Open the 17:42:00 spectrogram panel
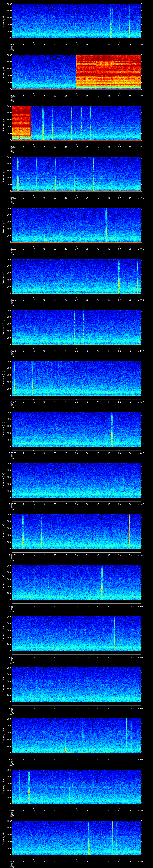The width and height of the screenshot is (153, 868). pos(77,582)
